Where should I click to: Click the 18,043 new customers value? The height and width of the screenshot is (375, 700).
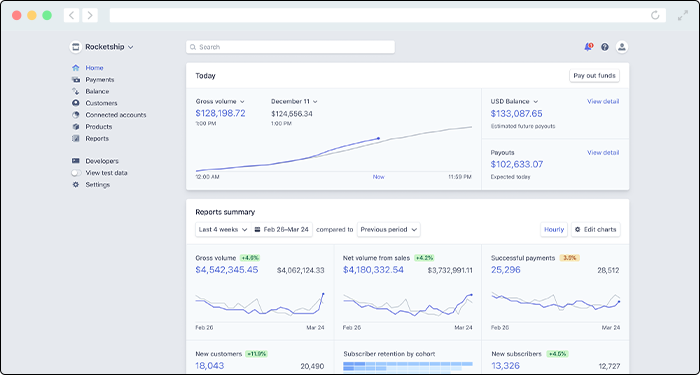click(210, 366)
